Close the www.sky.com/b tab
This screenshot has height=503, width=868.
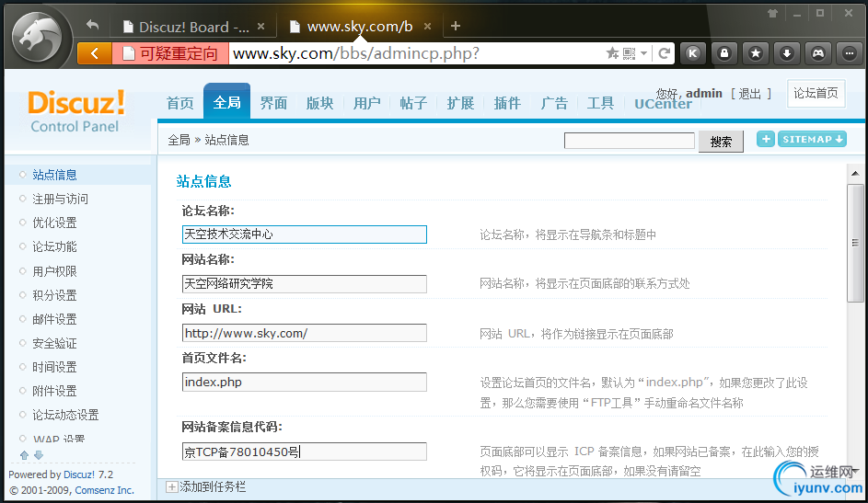point(427,26)
